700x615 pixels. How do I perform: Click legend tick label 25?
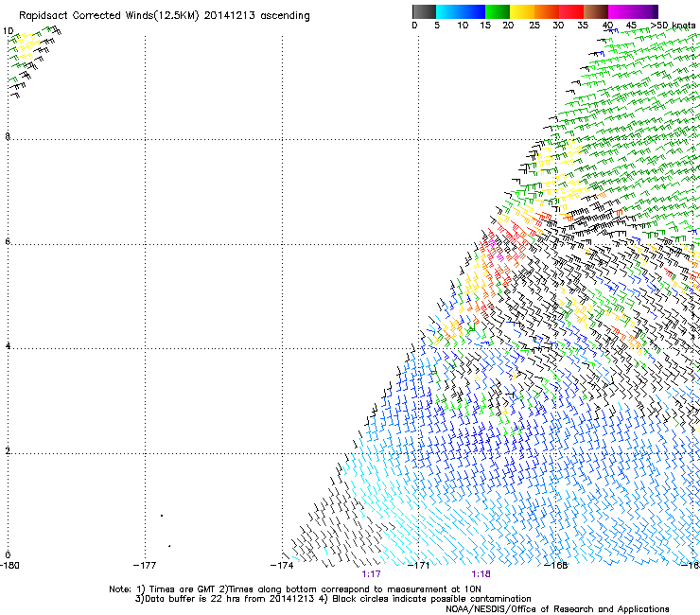click(x=534, y=25)
